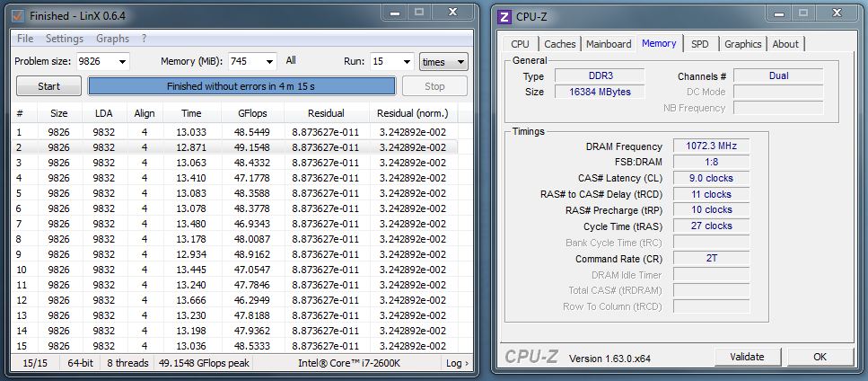This screenshot has height=381, width=868.
Task: Switch to the CPU tab
Action: coord(520,44)
